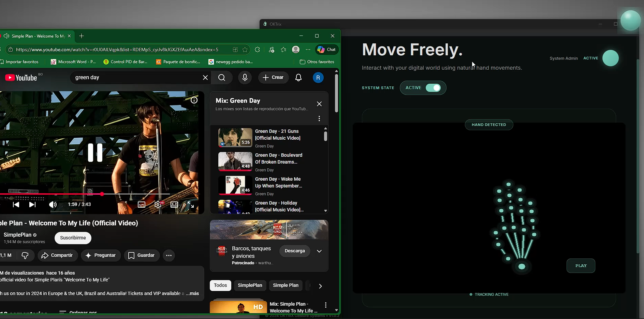Image resolution: width=644 pixels, height=319 pixels.
Task: Open 'Otros favoritos' folder
Action: tap(317, 62)
